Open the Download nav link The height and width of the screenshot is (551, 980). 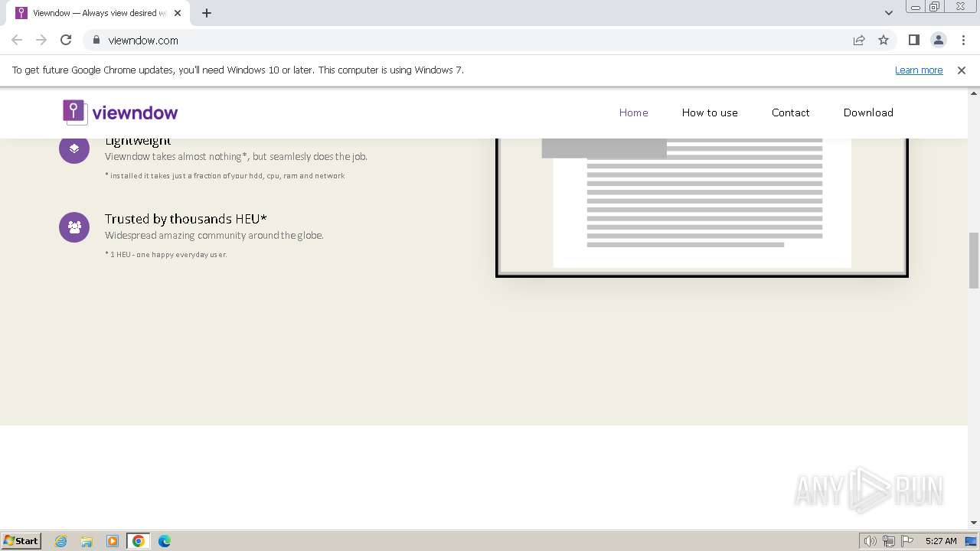(x=868, y=112)
